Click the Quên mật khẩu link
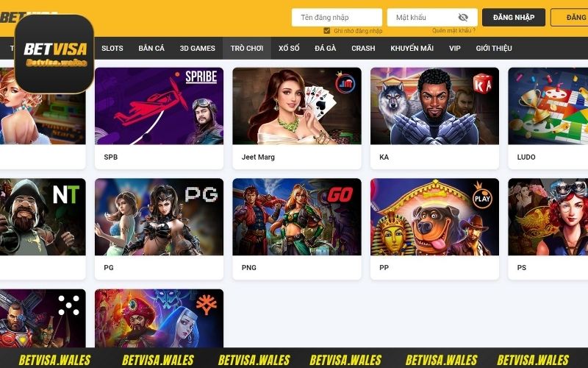Screen dimensions: 588x368 pyautogui.click(x=453, y=30)
